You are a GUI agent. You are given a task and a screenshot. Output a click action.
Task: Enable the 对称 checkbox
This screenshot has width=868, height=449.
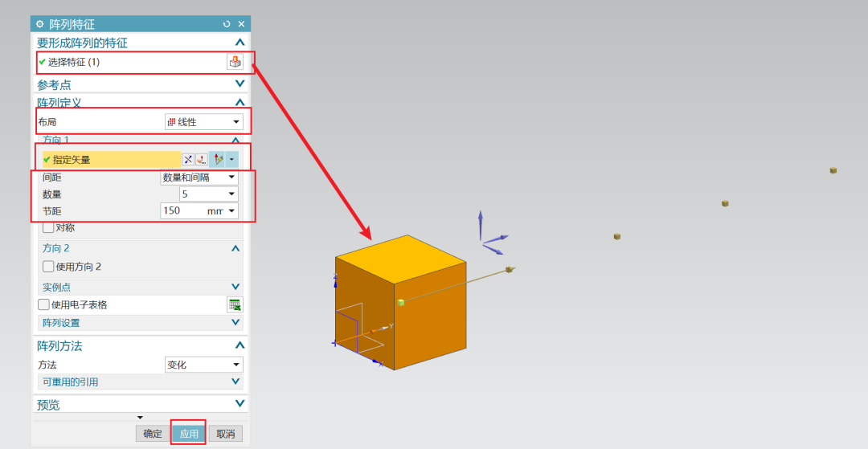(48, 227)
